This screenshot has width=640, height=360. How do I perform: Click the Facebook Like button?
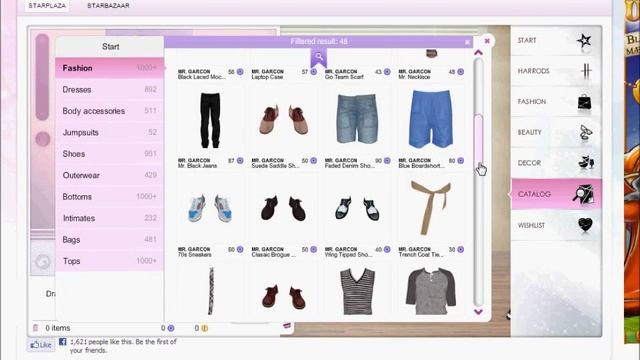pos(41,345)
